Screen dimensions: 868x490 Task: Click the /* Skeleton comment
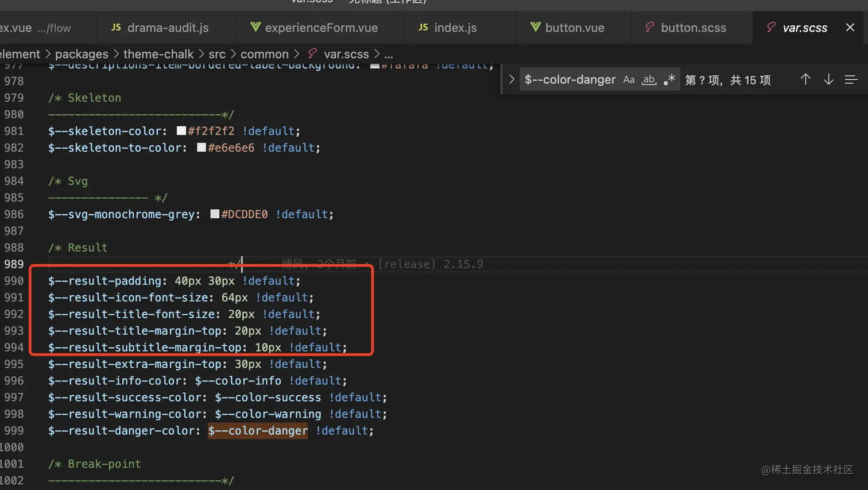[84, 98]
